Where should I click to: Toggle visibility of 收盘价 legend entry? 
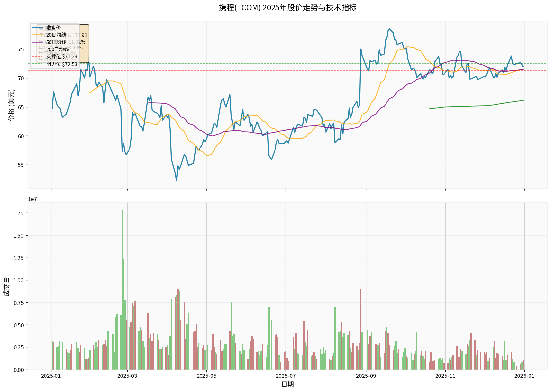point(53,28)
